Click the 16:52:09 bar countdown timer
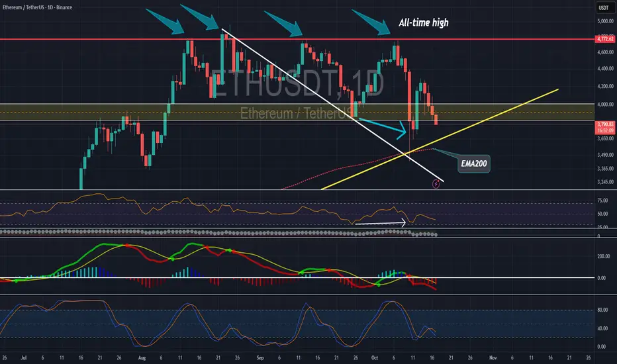The image size is (617, 364). pyautogui.click(x=605, y=130)
